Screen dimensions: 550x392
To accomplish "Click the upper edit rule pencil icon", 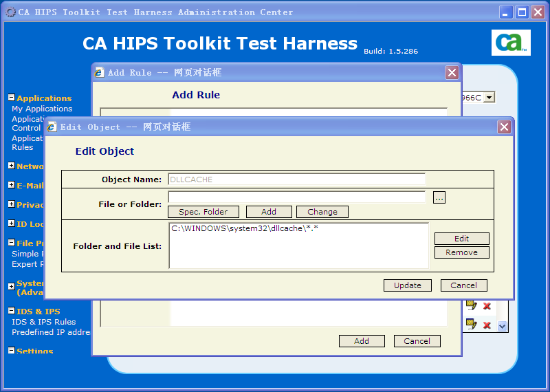I will (x=472, y=305).
